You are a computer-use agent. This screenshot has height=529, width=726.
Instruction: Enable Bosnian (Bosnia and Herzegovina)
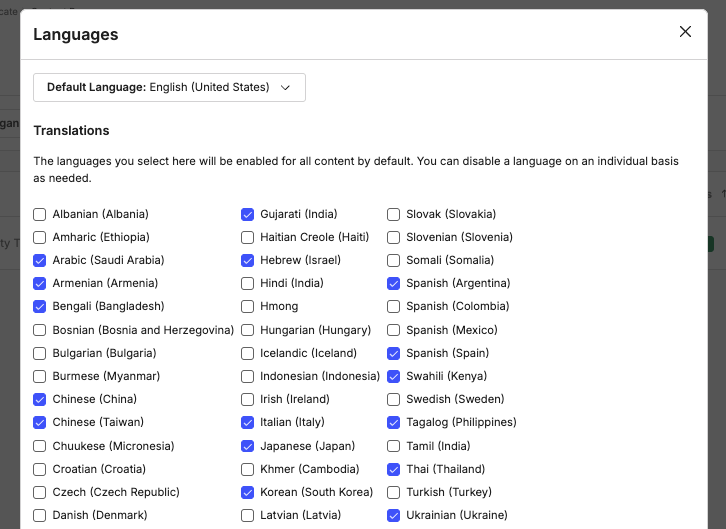pyautogui.click(x=40, y=330)
